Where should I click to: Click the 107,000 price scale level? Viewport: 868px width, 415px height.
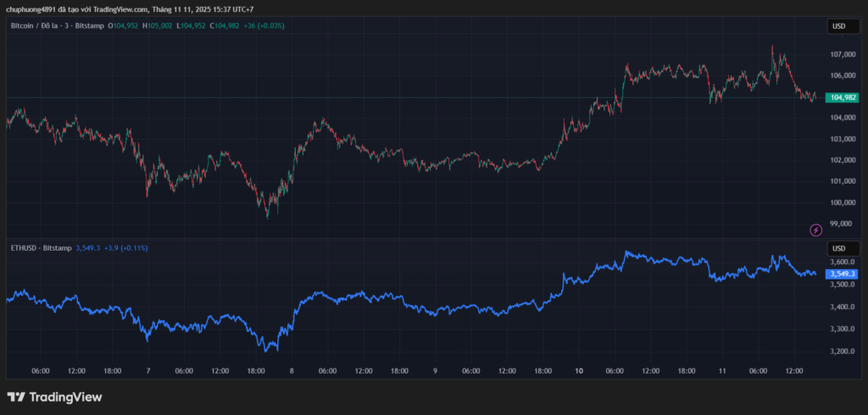(842, 54)
